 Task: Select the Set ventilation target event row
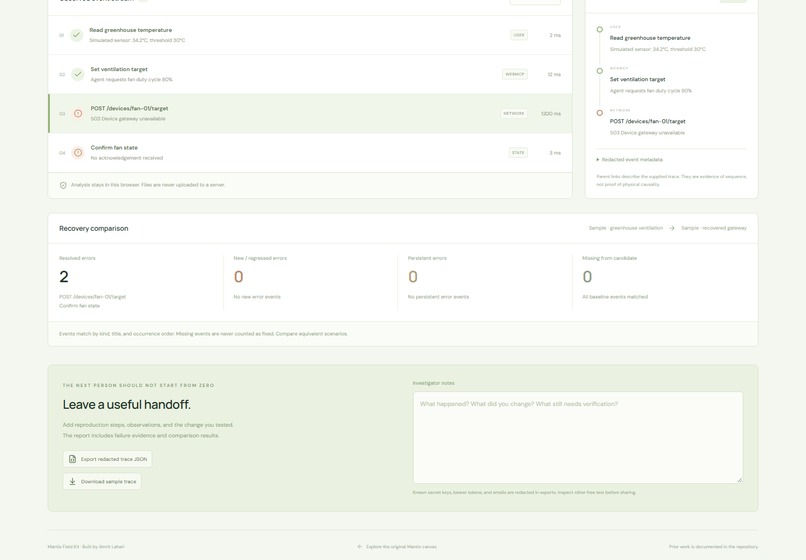pyautogui.click(x=310, y=74)
